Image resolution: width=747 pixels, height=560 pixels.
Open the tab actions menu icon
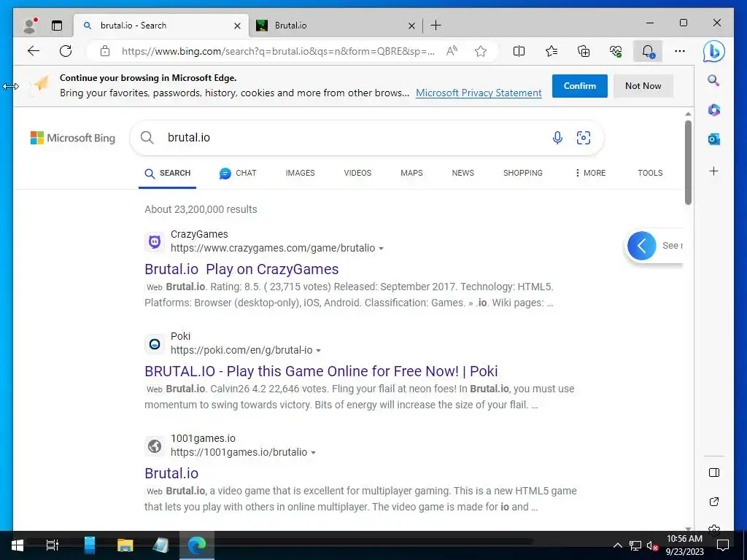pos(57,26)
